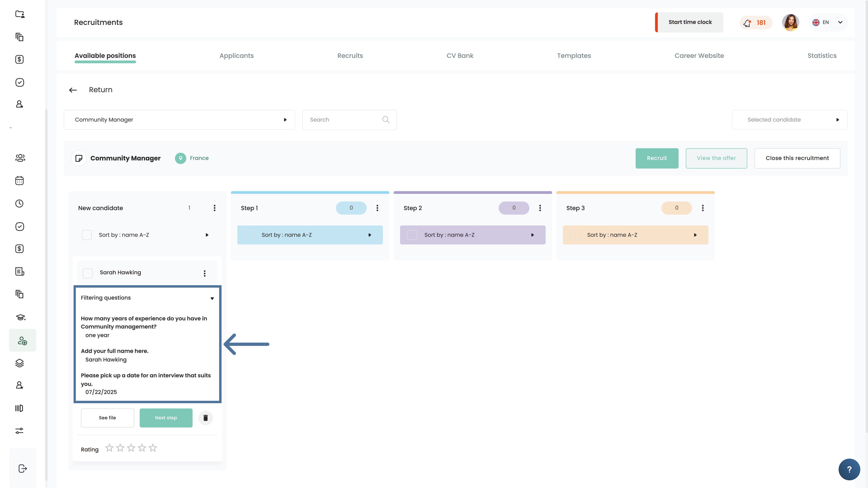Click the logout icon in sidebar
868x488 pixels.
(x=22, y=468)
